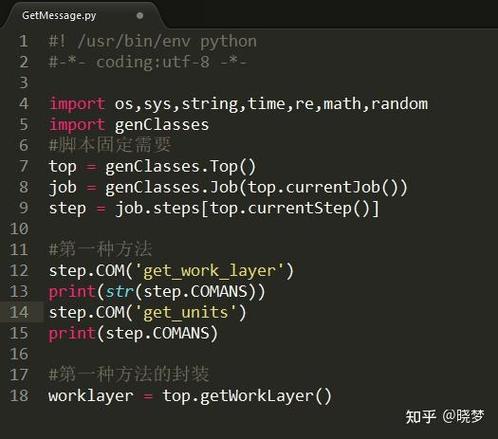Click the string 'get_units'
Screen dimensions: 498x439
pos(186,313)
